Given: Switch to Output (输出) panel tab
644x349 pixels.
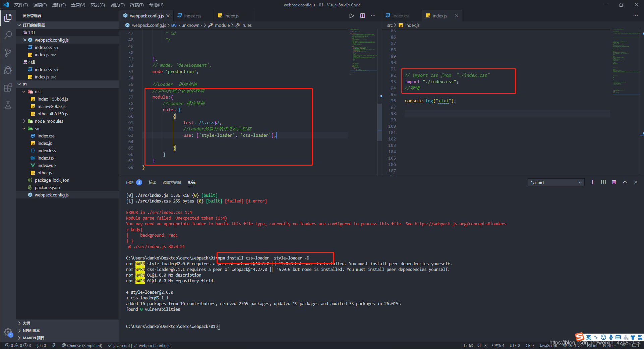Looking at the screenshot, I should coord(153,182).
